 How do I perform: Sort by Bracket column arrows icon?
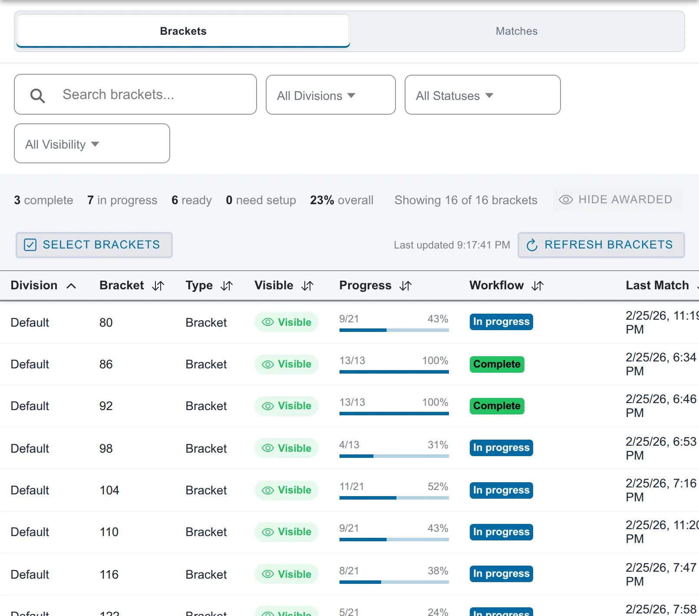click(158, 286)
